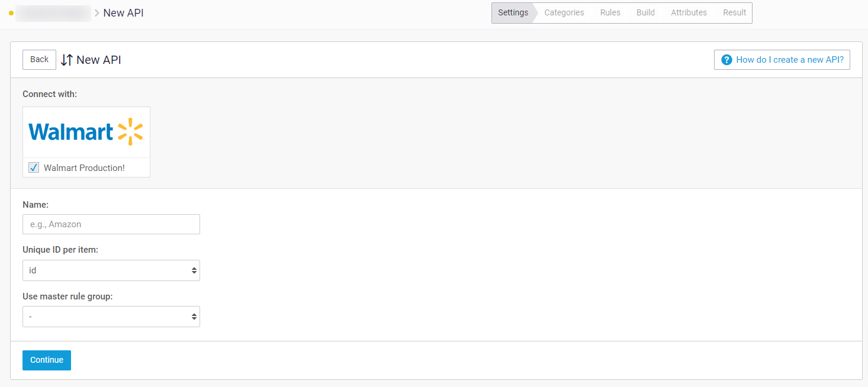Toggle the Walmart Production! checkbox

click(x=34, y=167)
